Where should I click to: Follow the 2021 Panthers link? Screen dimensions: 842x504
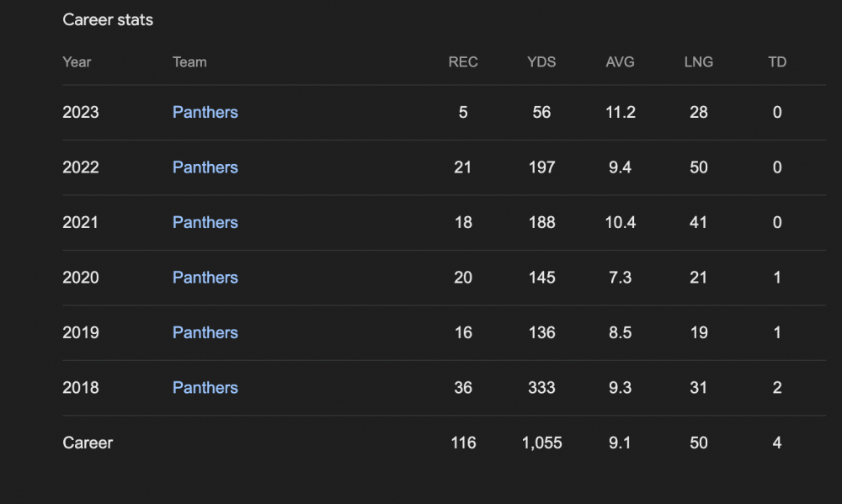[205, 223]
